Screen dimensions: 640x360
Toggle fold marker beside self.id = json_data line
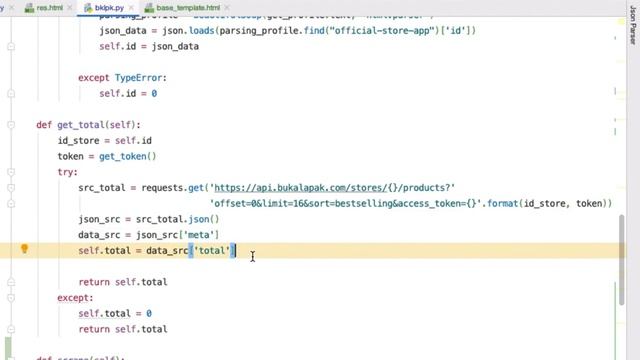pyautogui.click(x=11, y=47)
